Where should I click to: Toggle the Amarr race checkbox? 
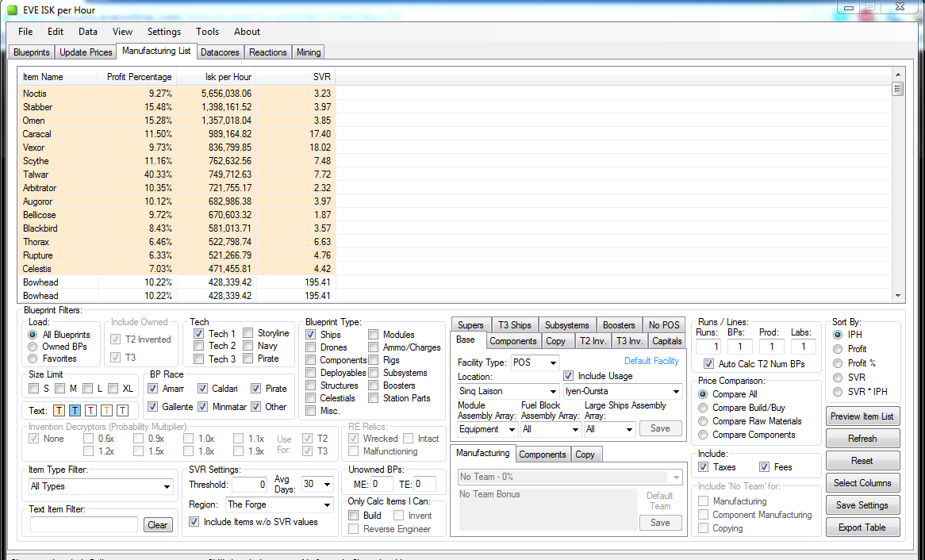pyautogui.click(x=153, y=389)
